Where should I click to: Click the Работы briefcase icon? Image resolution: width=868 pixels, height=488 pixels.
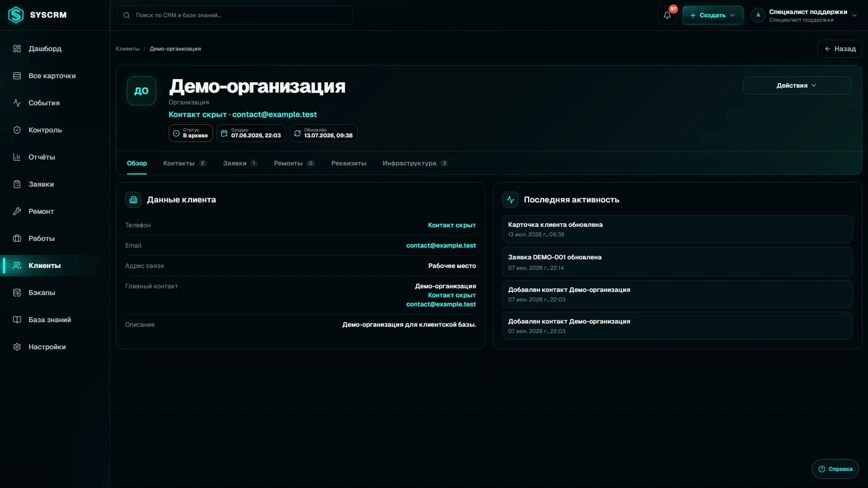(17, 239)
